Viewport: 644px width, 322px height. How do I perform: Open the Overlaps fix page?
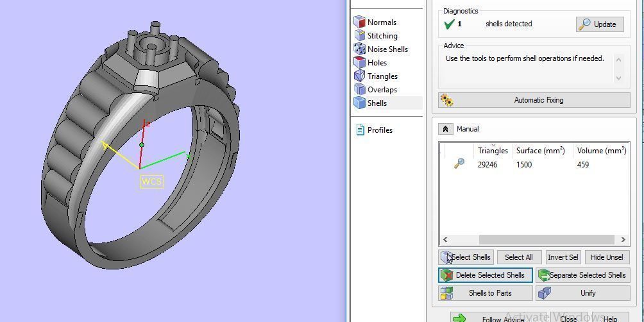375,90
